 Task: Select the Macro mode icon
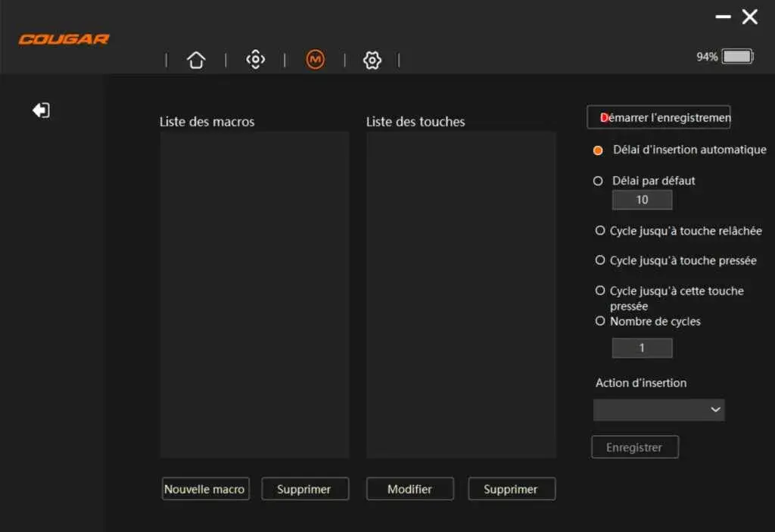(x=315, y=58)
